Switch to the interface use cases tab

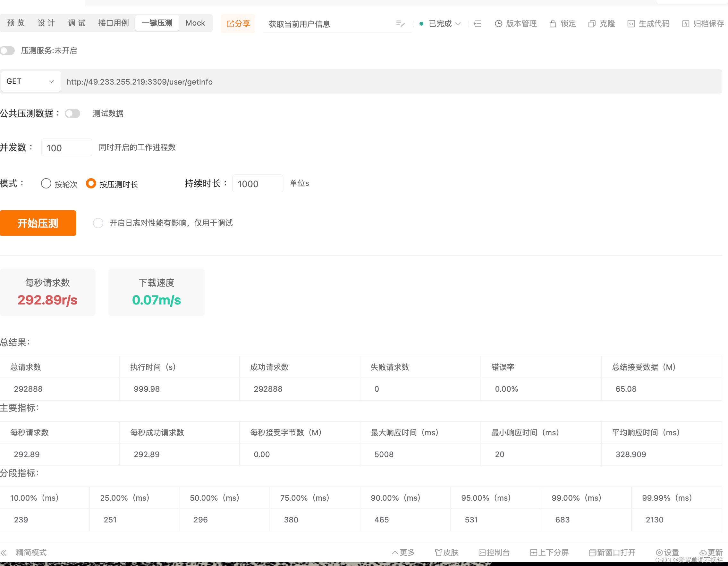pyautogui.click(x=113, y=23)
